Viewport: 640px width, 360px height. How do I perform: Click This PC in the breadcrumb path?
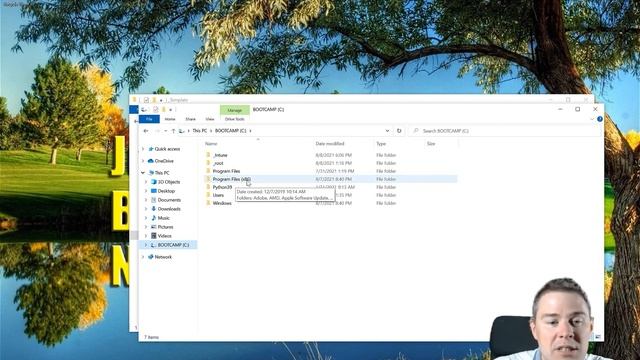pos(200,131)
